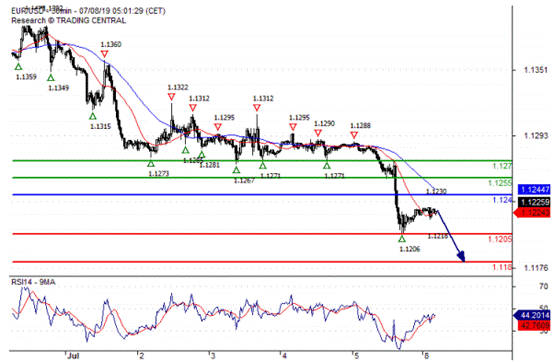
Task: Click the Research © TRADING CENTRAL text
Action: coord(69,20)
